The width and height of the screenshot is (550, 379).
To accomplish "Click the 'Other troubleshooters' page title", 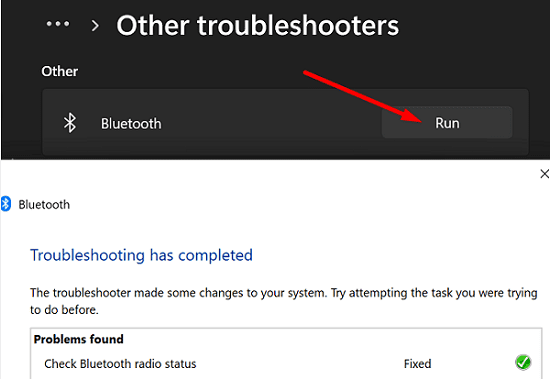I will pos(258,26).
